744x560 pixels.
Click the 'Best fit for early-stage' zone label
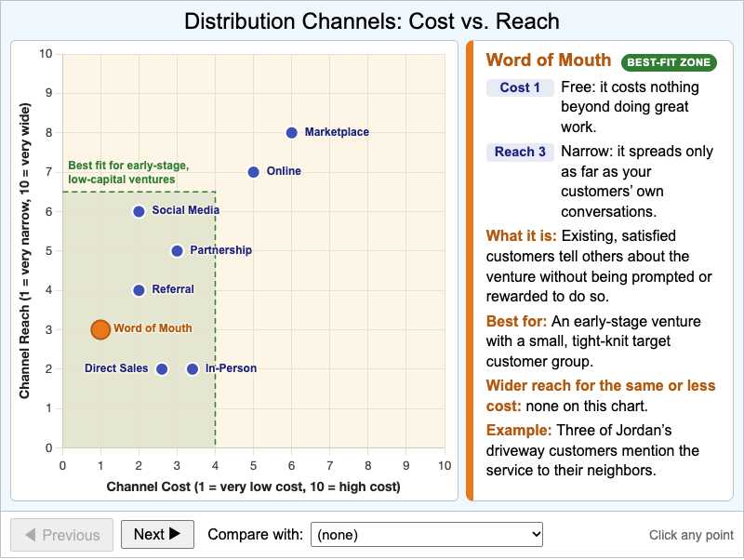[x=128, y=172]
